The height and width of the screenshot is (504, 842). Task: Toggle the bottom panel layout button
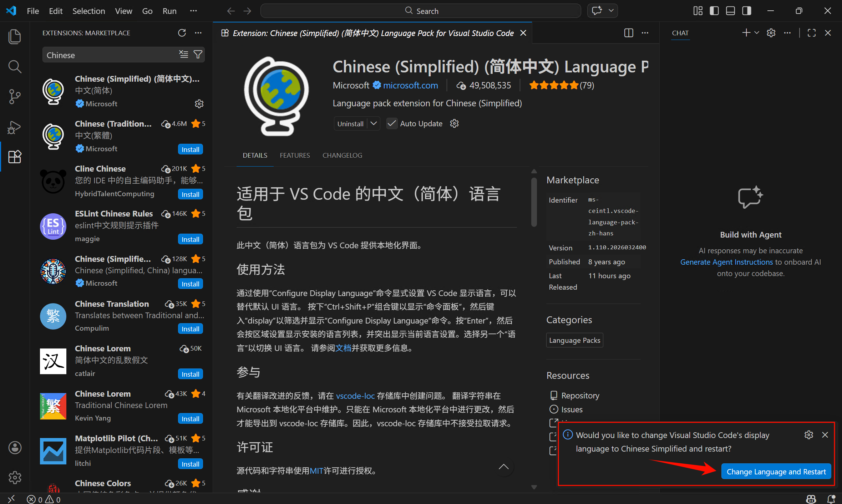730,11
